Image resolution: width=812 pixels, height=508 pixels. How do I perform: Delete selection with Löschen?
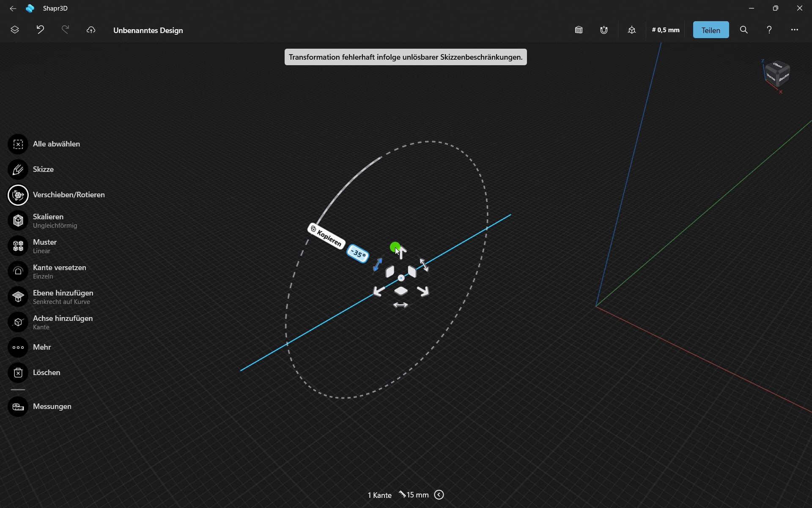coord(18,373)
